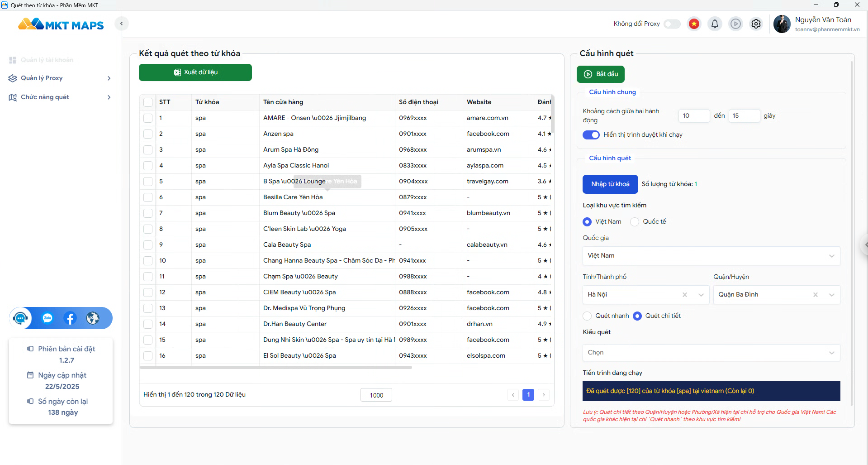868x465 pixels.
Task: Click the Nhập từ khoá button
Action: pos(610,184)
